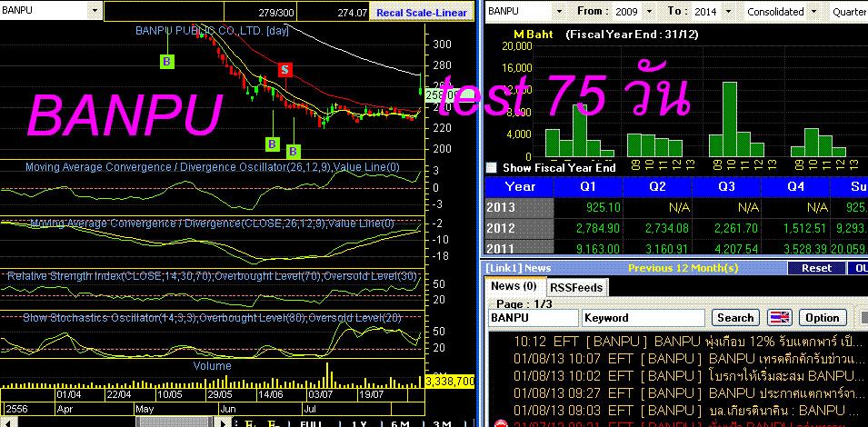Click the Jun month label on the axis
The image size is (868, 427).
228,410
